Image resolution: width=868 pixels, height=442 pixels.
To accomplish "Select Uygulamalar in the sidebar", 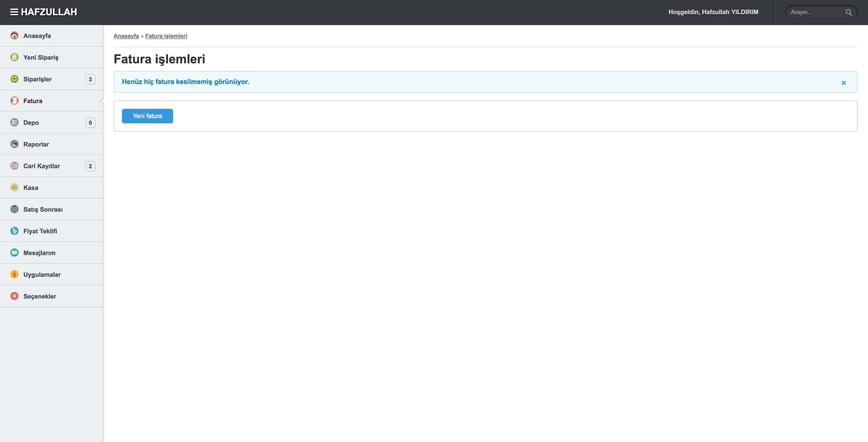I will coord(42,275).
